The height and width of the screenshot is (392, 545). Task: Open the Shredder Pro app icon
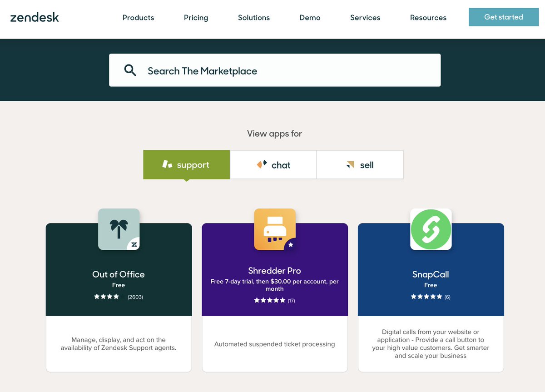tap(275, 229)
